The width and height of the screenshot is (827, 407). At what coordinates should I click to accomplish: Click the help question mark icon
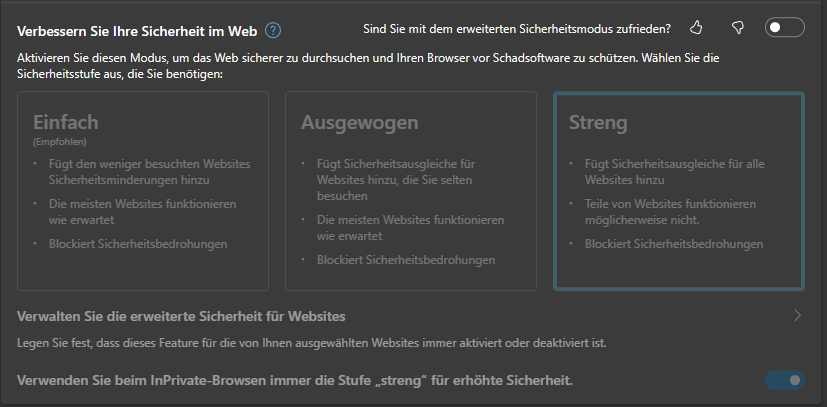[x=273, y=31]
